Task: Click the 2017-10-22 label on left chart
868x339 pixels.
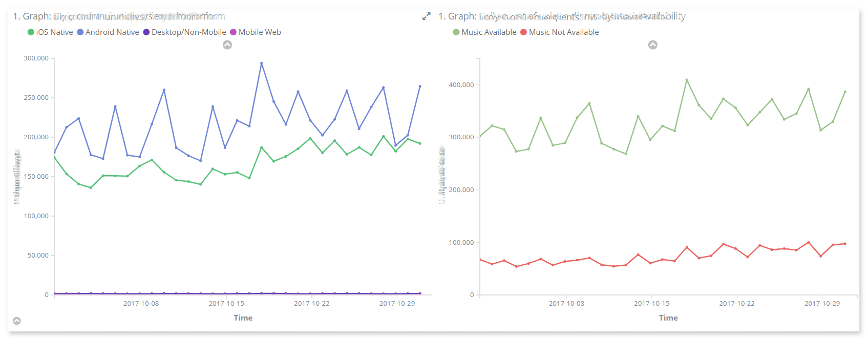Action: pyautogui.click(x=312, y=304)
